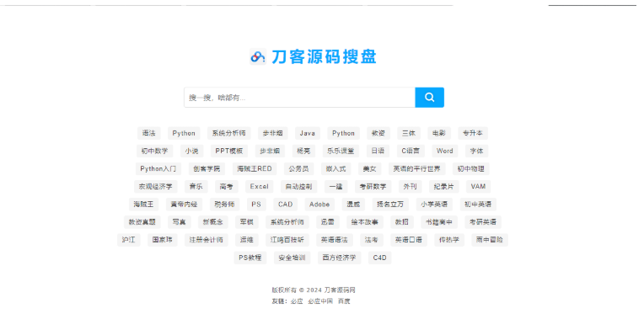Open the 漫威 tag
This screenshot has width=644, height=335.
(353, 205)
